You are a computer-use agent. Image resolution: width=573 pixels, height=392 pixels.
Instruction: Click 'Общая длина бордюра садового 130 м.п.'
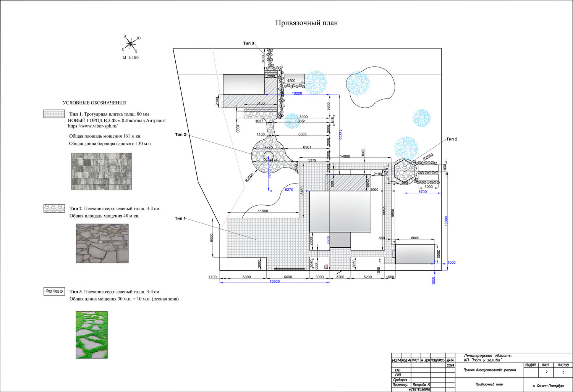110,144
